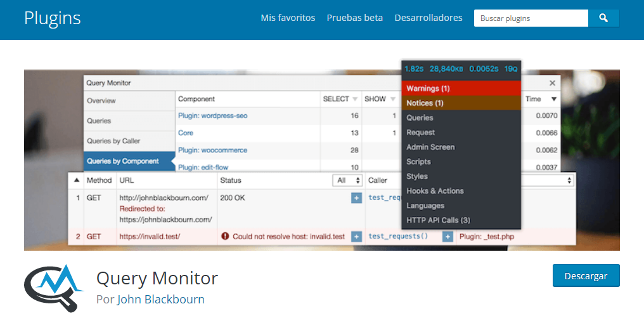644x318 pixels.
Task: Click the Query Monitor plugin logo
Action: click(x=54, y=288)
